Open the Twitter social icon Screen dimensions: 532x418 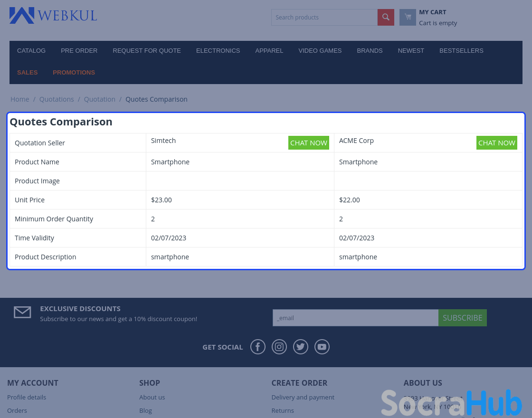[301, 347]
